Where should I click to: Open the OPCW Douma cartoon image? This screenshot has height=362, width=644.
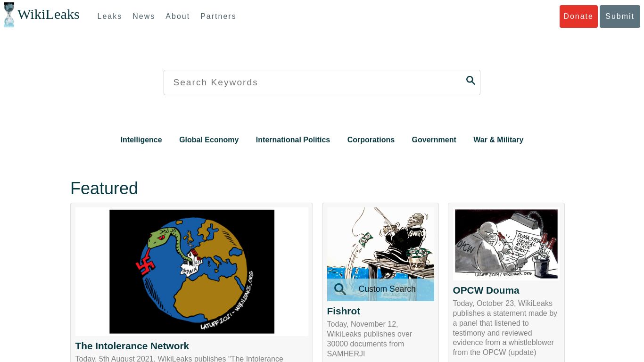506,244
